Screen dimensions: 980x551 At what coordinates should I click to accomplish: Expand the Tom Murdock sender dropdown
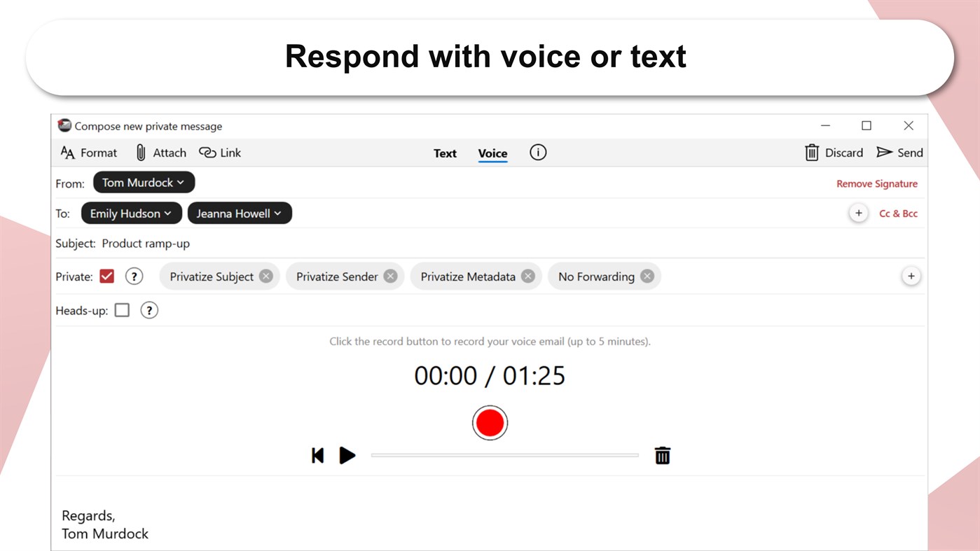point(144,183)
